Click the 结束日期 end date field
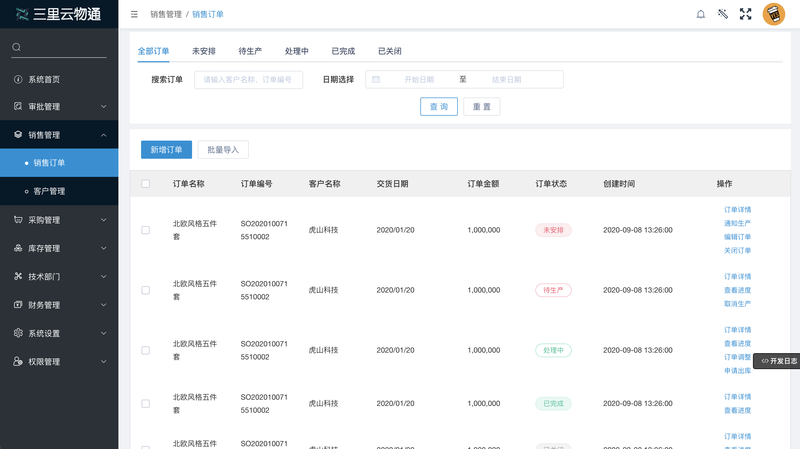Screen dimensions: 800x449 point(507,80)
